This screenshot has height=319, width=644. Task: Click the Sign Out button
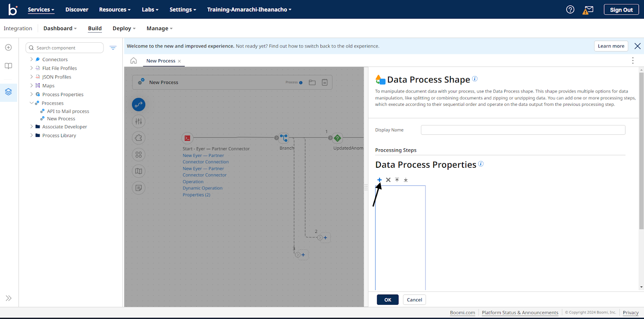pos(621,10)
